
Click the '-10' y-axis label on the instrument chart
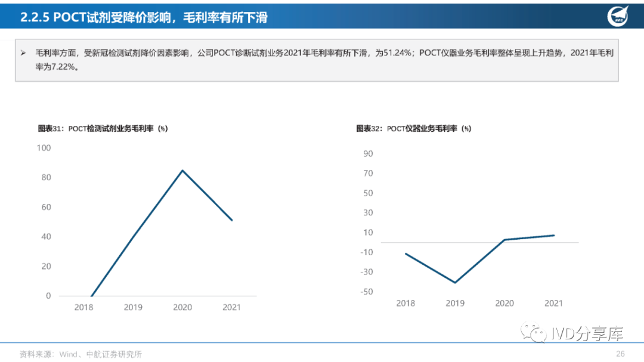point(366,252)
